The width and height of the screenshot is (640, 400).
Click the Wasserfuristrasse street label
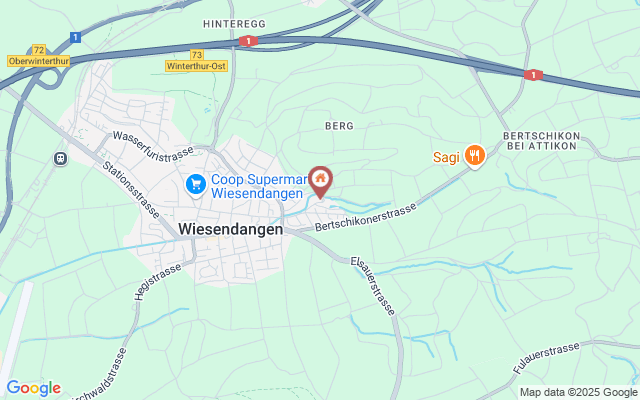tap(153, 147)
